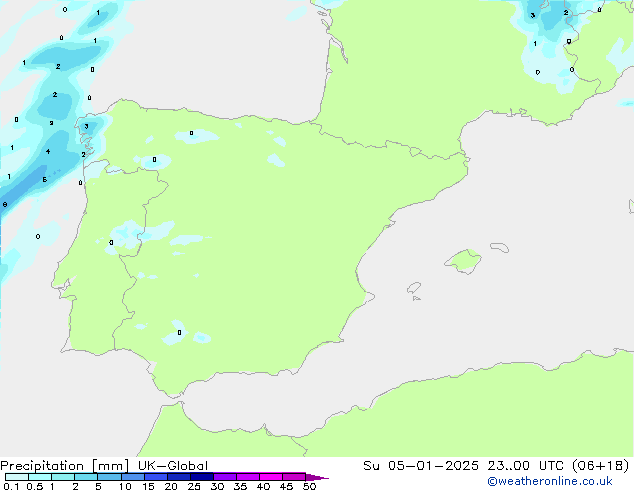Viewport: 634px width, 490px height.
Task: Click the Mallorca island on the map
Action: pyautogui.click(x=463, y=261)
